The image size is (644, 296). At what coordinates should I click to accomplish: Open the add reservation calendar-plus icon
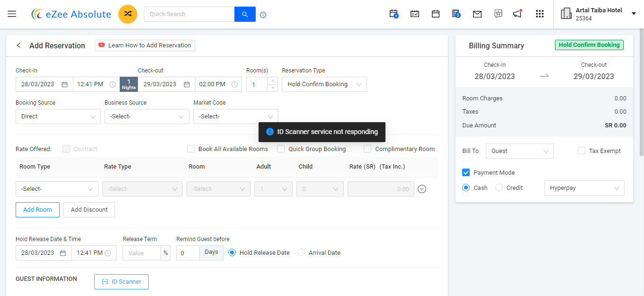click(394, 14)
